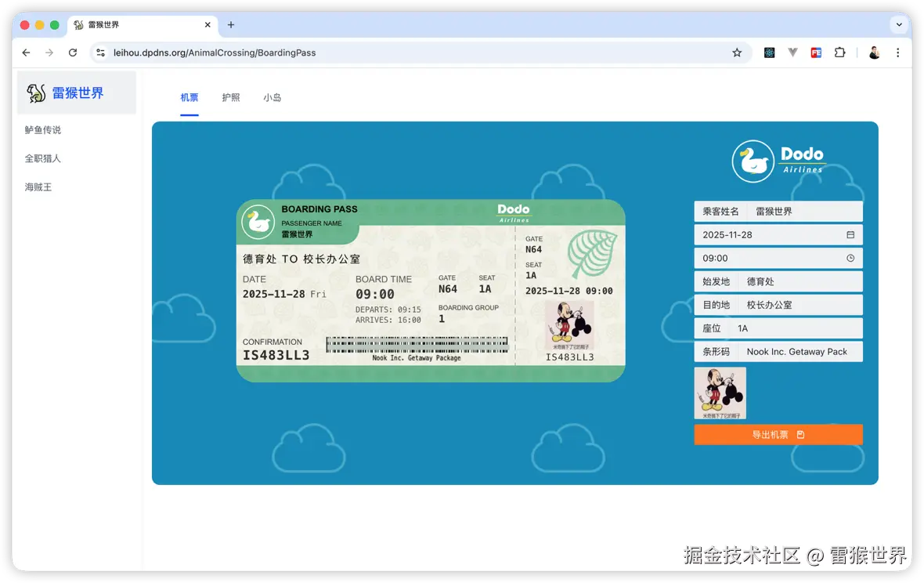Click the page reload icon
924x583 pixels.
(x=73, y=53)
